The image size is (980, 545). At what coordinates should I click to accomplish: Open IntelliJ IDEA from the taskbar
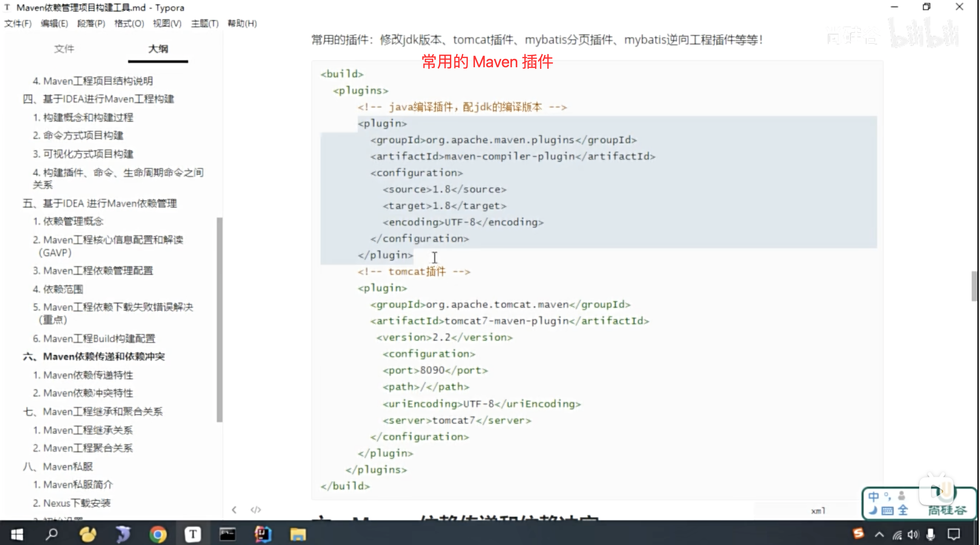(263, 534)
